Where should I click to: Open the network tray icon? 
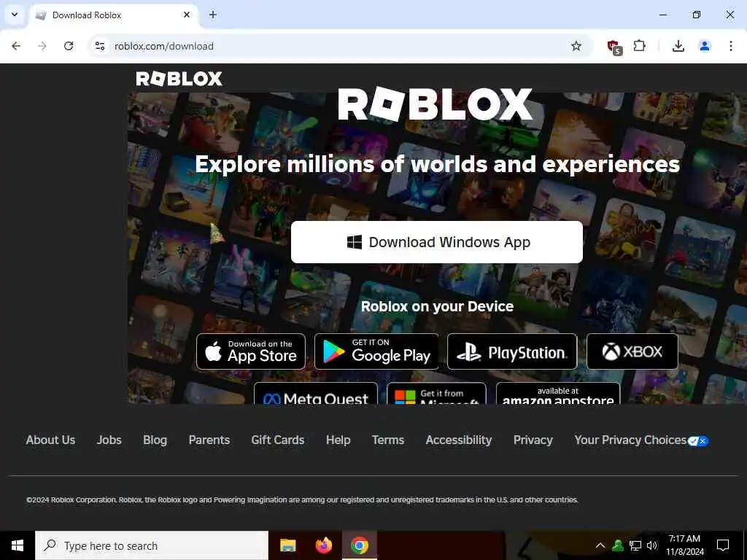(635, 545)
